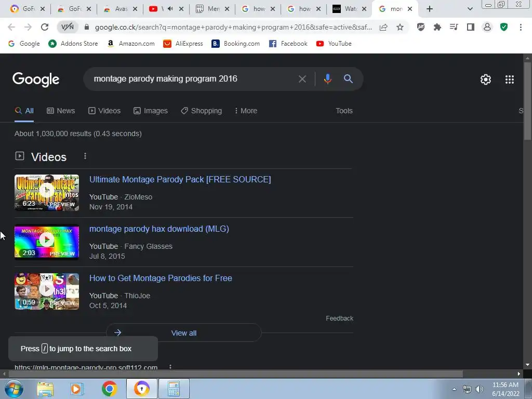Viewport: 532px width, 399px height.
Task: Switch to the Shopping results tab
Action: point(201,111)
